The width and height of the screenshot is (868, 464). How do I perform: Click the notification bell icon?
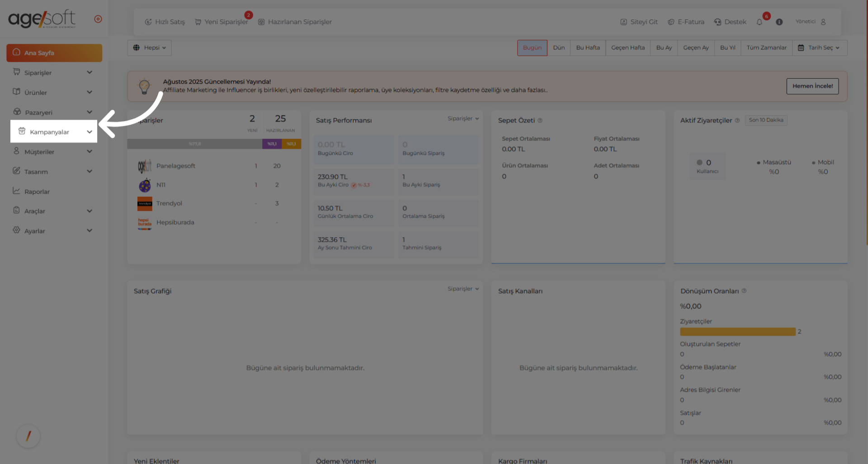click(x=759, y=22)
